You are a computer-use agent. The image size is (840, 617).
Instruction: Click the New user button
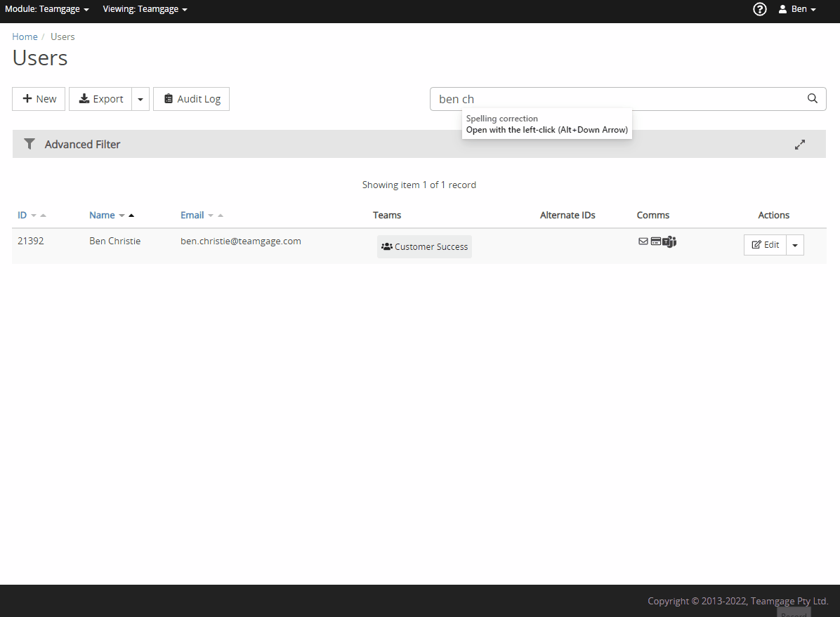click(x=39, y=99)
